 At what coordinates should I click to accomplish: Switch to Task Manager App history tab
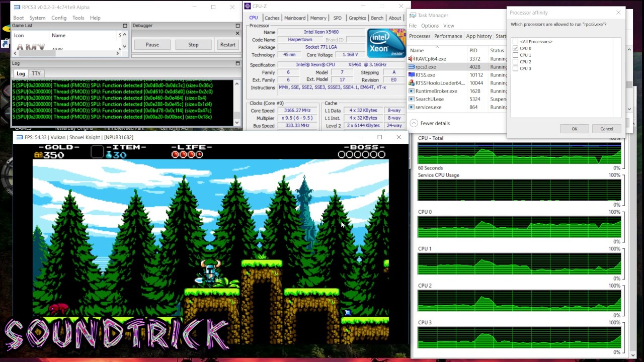478,36
